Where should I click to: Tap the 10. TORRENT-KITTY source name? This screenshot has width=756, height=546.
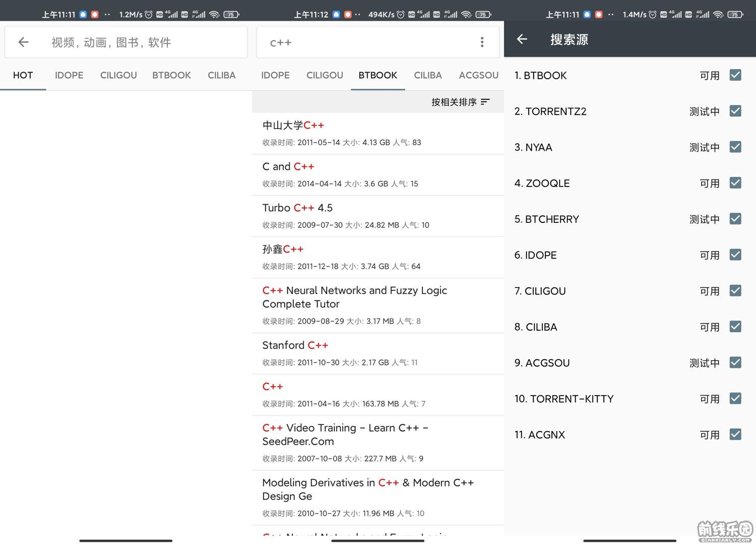(564, 399)
